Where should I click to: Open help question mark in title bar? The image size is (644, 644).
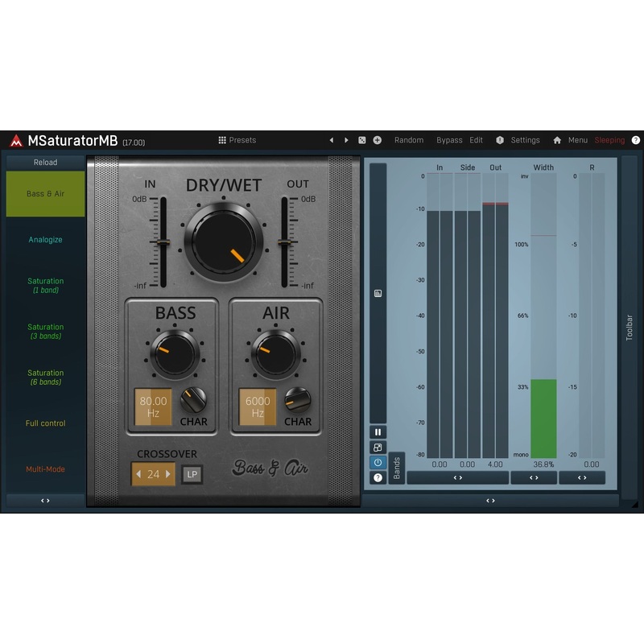point(636,140)
